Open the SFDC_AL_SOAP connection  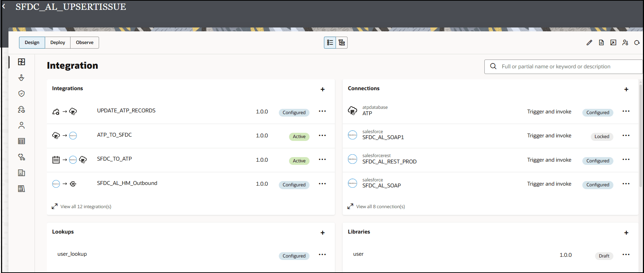click(381, 186)
